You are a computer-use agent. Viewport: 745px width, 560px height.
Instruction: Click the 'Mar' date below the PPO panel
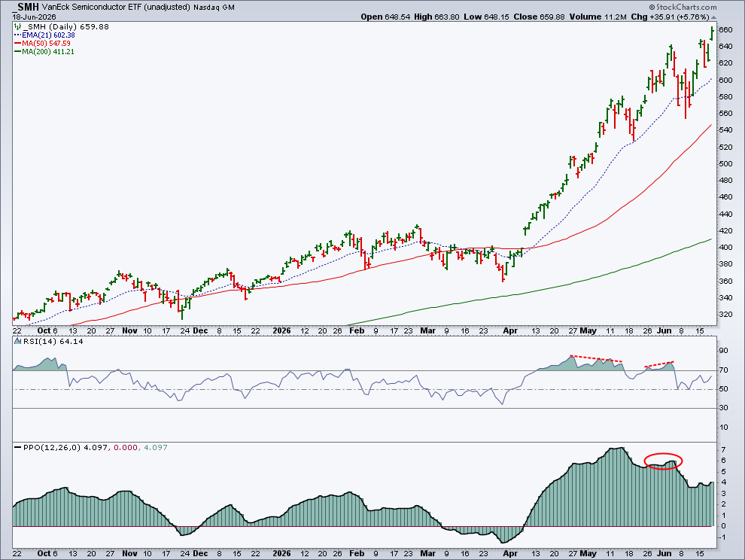(x=427, y=554)
